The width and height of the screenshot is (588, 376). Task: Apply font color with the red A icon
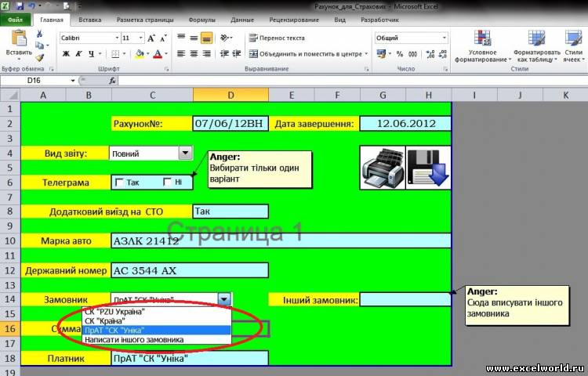tap(158, 54)
